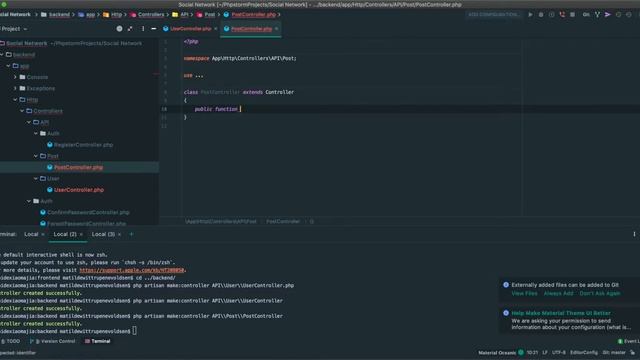This screenshot has width=640, height=360.
Task: Open the Add Configuration dropdown
Action: 493,15
